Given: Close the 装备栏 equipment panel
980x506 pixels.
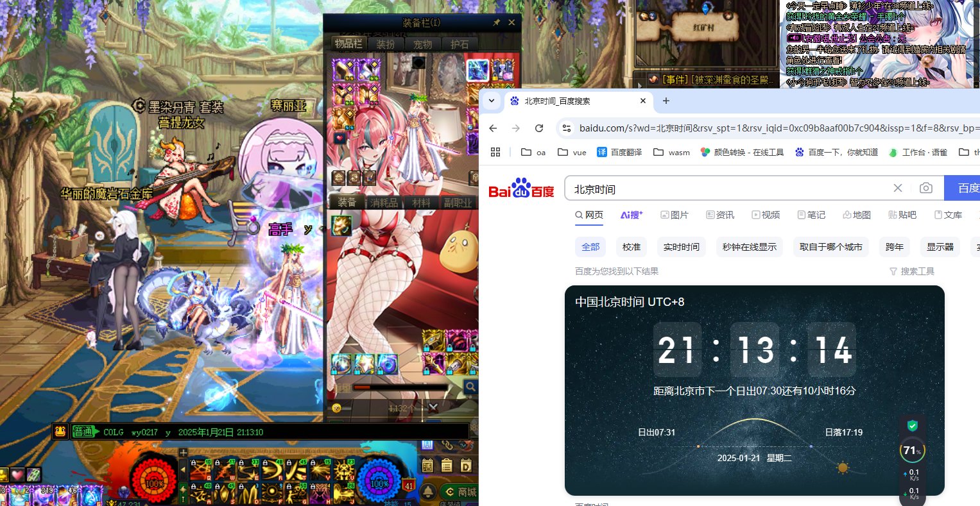Looking at the screenshot, I should pyautogui.click(x=511, y=22).
